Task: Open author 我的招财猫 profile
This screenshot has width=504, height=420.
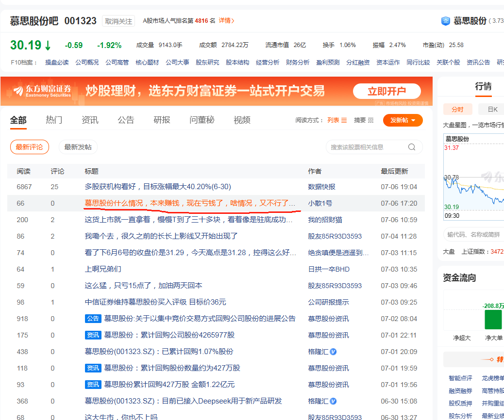Action: [x=325, y=220]
